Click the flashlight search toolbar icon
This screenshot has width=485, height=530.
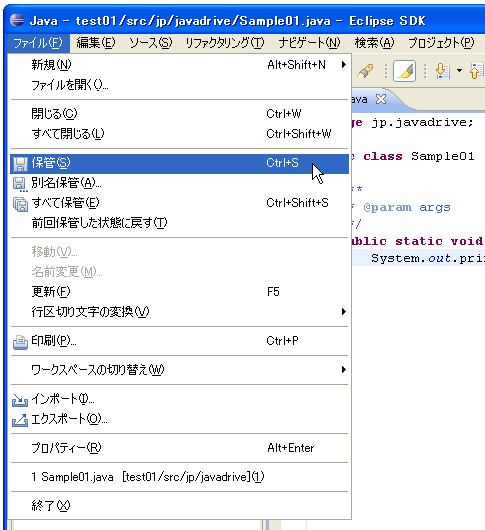coord(365,71)
